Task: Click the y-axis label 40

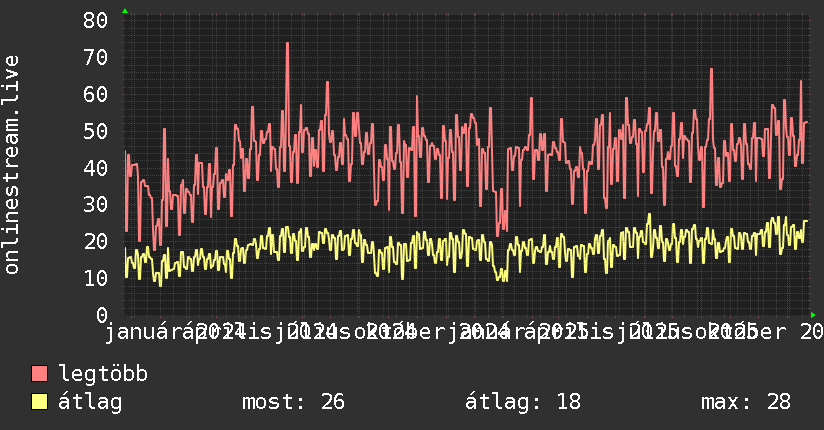Action: (95, 168)
